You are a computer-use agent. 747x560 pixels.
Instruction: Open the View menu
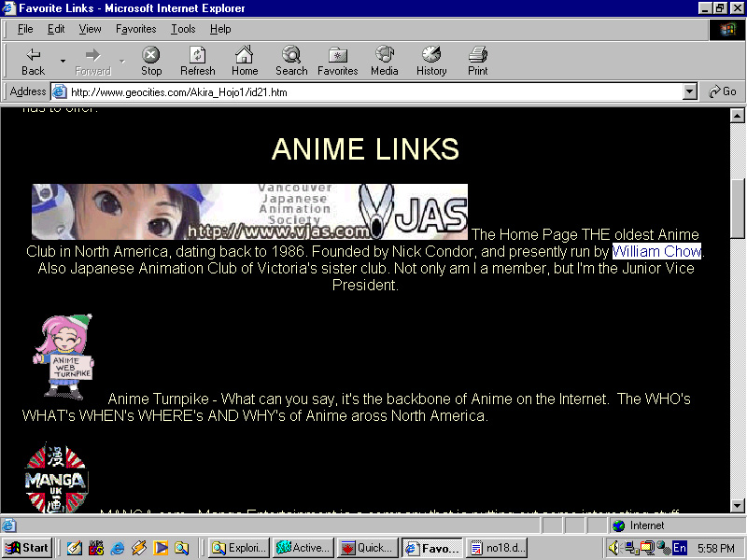(90, 29)
